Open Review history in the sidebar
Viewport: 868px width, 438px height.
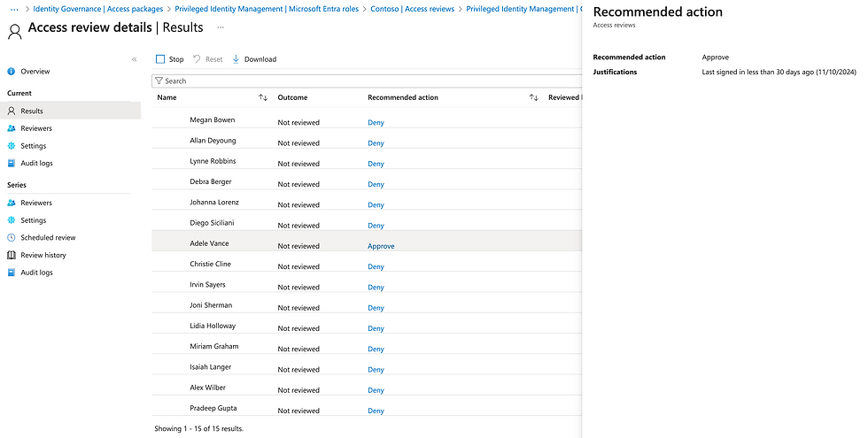43,255
